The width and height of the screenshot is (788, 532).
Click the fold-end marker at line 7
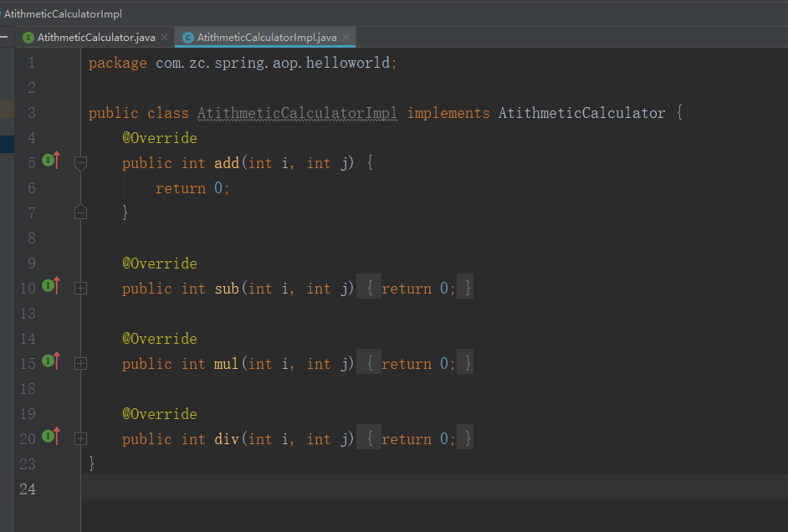(x=80, y=212)
